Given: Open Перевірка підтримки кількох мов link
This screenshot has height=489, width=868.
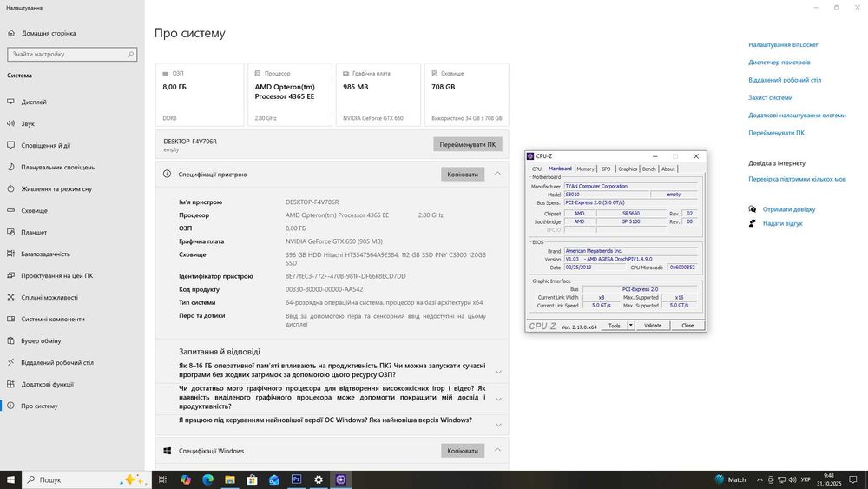Looking at the screenshot, I should (797, 179).
